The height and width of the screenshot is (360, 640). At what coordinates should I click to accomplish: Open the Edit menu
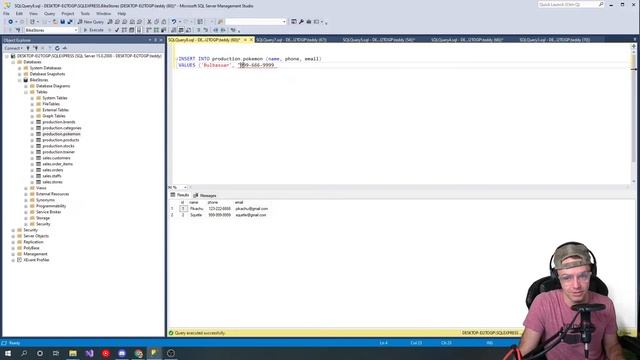pyautogui.click(x=19, y=13)
